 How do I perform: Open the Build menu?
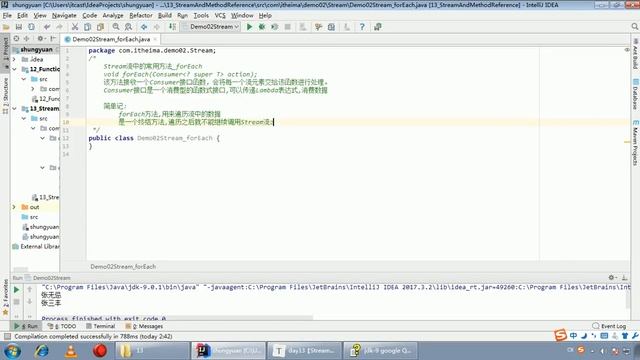click(165, 16)
